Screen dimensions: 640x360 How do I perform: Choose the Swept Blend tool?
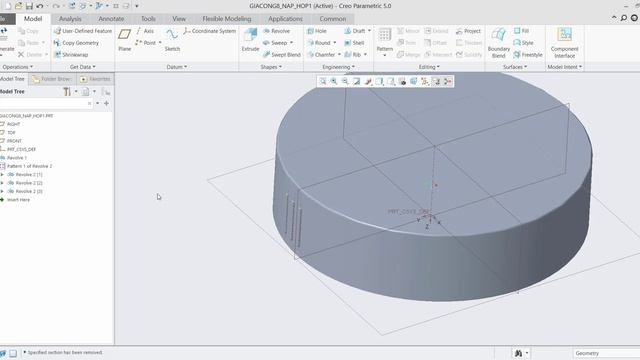(x=282, y=55)
